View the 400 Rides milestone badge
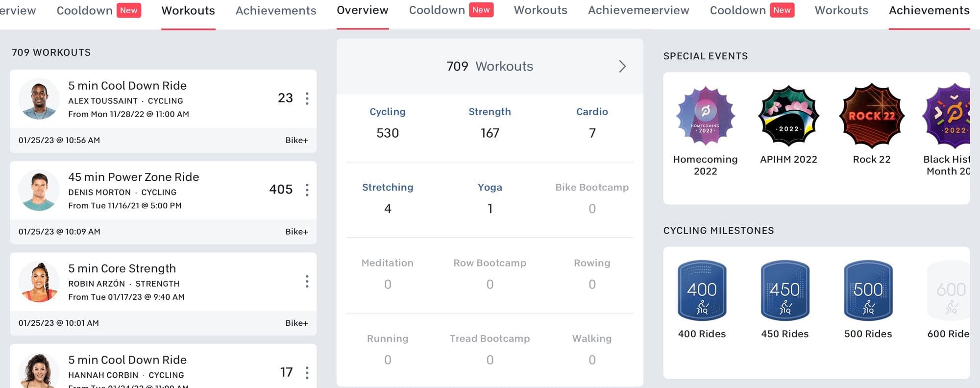 702,291
